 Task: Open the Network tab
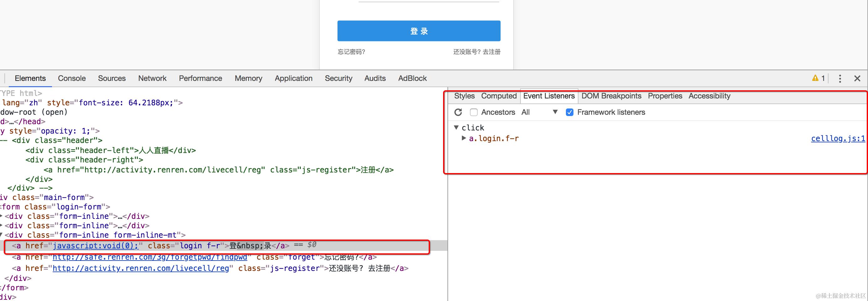click(152, 78)
